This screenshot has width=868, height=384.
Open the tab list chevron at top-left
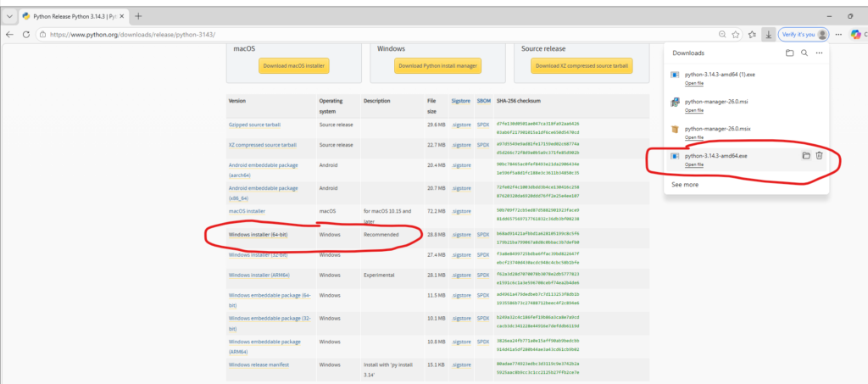tap(8, 16)
